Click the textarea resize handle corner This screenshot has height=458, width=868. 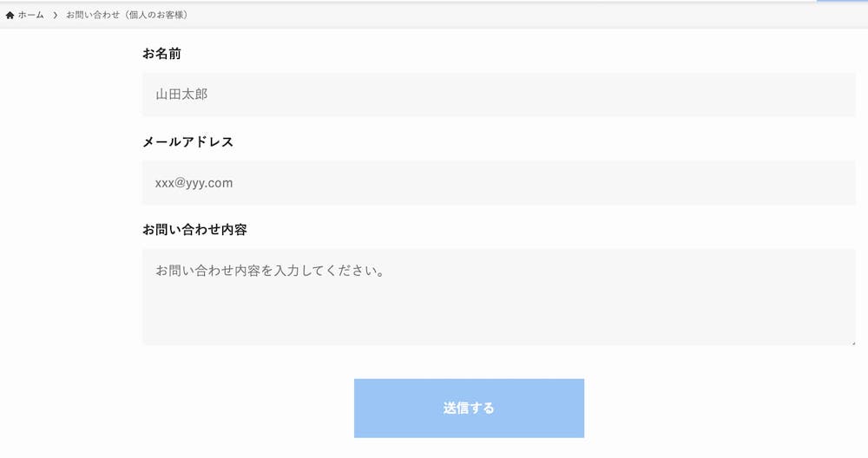coord(852,343)
